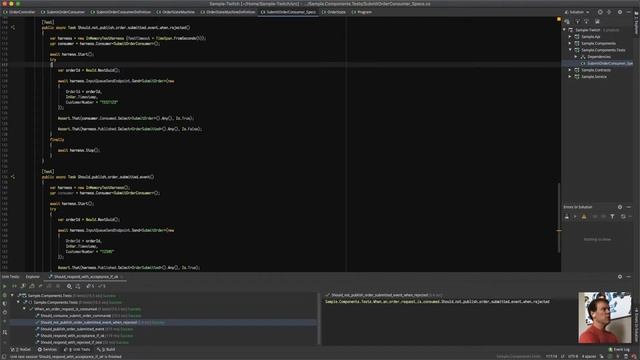Open the Solution view dropdown

577,12
